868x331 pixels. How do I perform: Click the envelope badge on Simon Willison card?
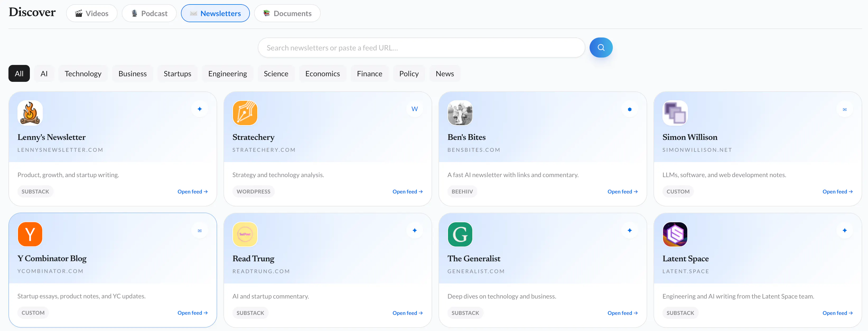click(844, 109)
